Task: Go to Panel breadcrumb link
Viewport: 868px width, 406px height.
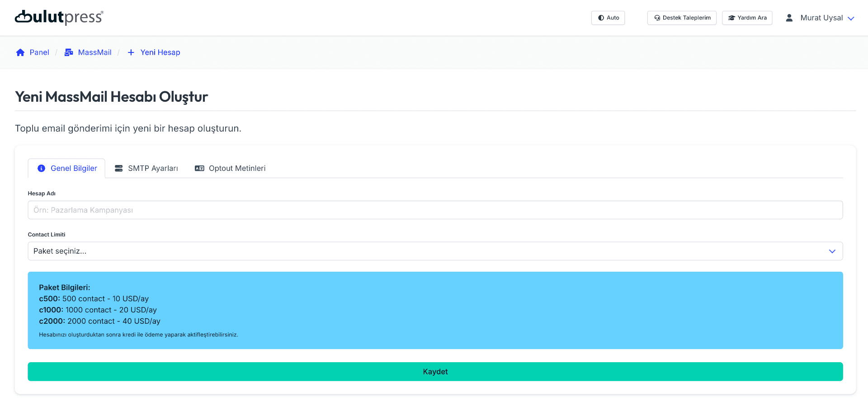Action: click(x=39, y=52)
